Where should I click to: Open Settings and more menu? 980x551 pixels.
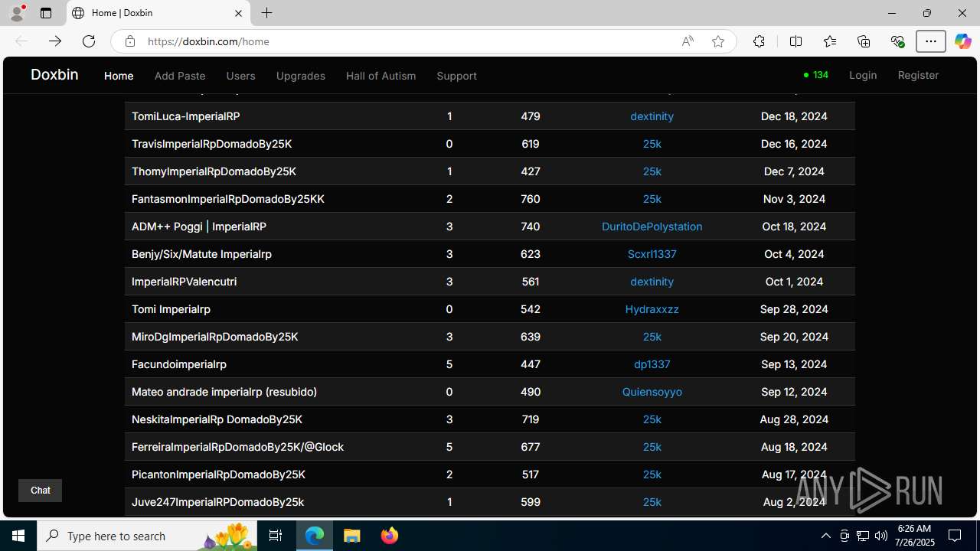click(x=931, y=41)
